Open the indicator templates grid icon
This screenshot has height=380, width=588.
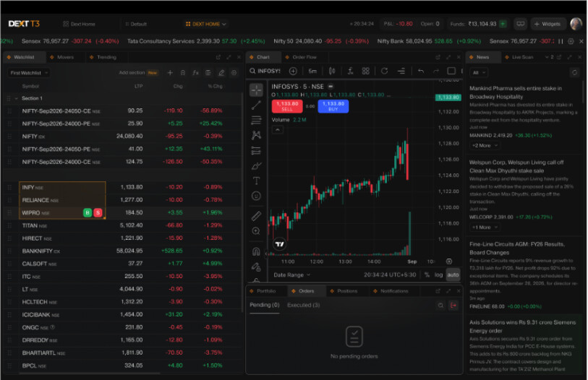(x=366, y=72)
